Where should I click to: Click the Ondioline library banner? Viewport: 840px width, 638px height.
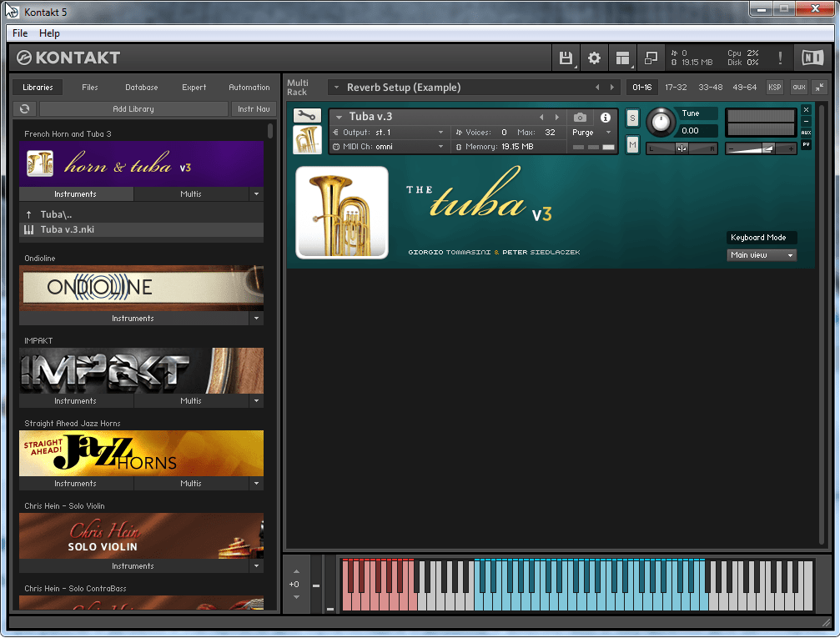142,289
